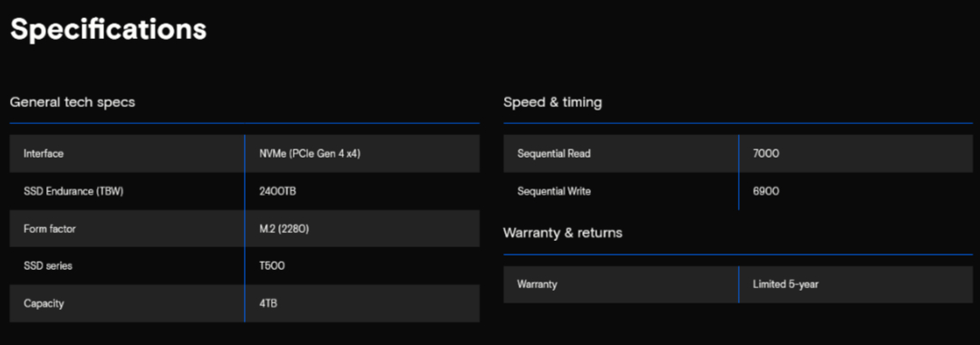
Task: Select the T500 series value
Action: 272,266
